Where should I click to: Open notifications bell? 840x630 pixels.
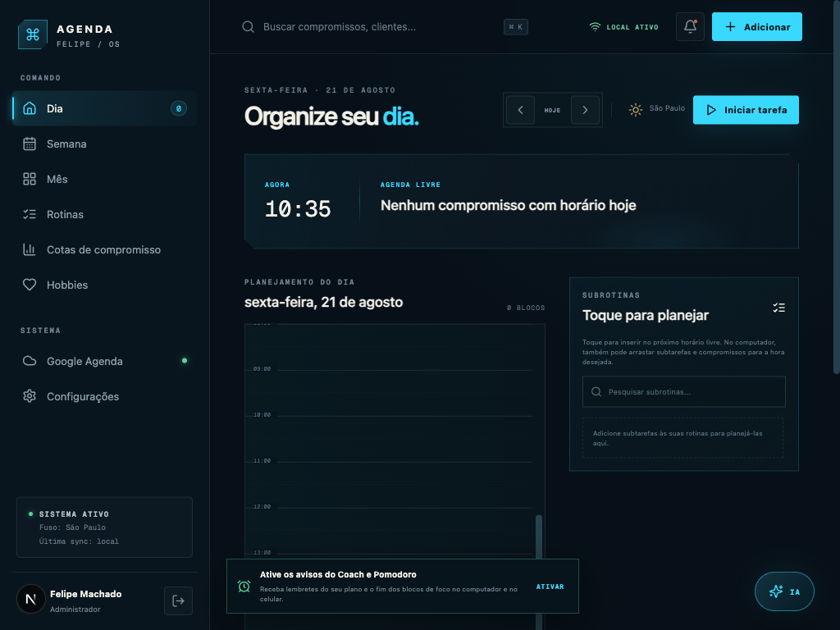tap(690, 27)
